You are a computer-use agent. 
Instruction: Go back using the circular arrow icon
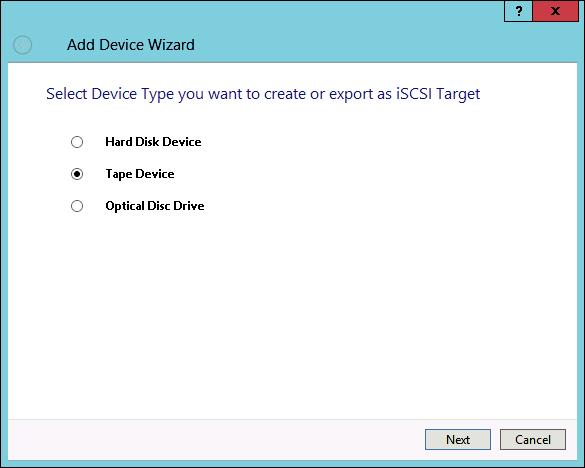pyautogui.click(x=22, y=45)
